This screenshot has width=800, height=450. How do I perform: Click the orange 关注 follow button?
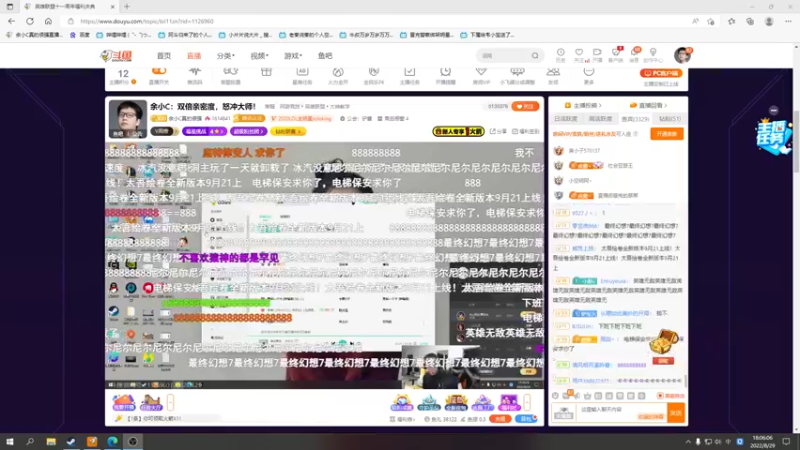525,106
